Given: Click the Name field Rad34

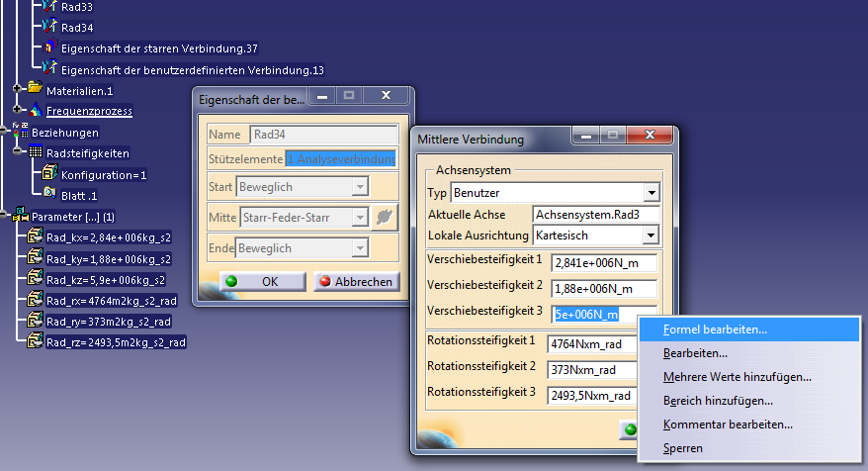Looking at the screenshot, I should click(x=324, y=135).
